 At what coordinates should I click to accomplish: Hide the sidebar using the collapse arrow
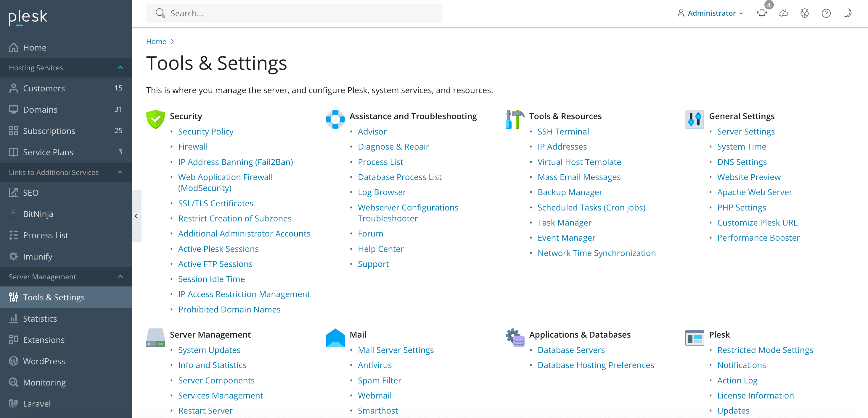[x=136, y=216]
